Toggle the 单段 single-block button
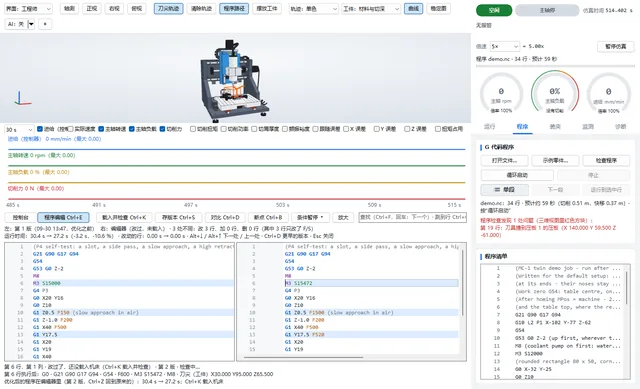 coord(504,190)
